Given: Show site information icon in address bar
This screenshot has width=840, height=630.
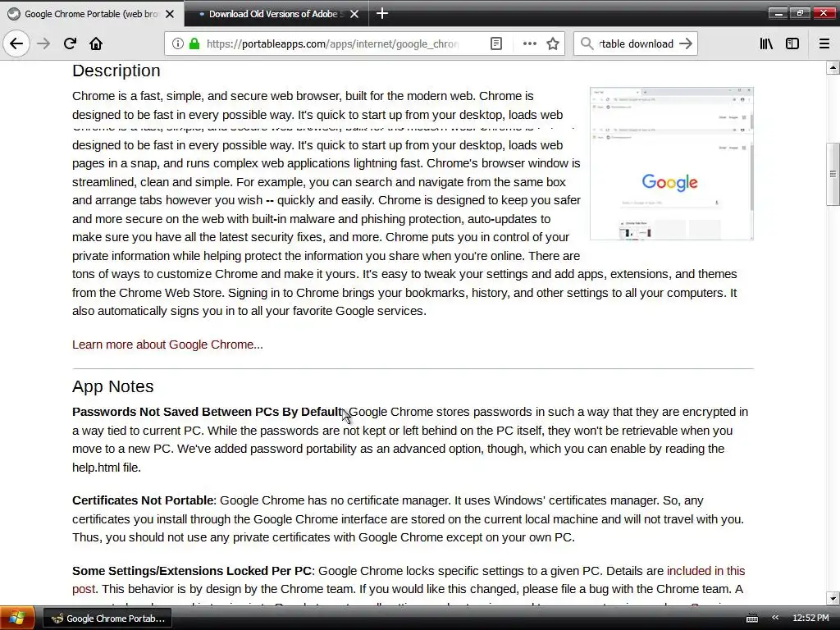Looking at the screenshot, I should (x=178, y=44).
